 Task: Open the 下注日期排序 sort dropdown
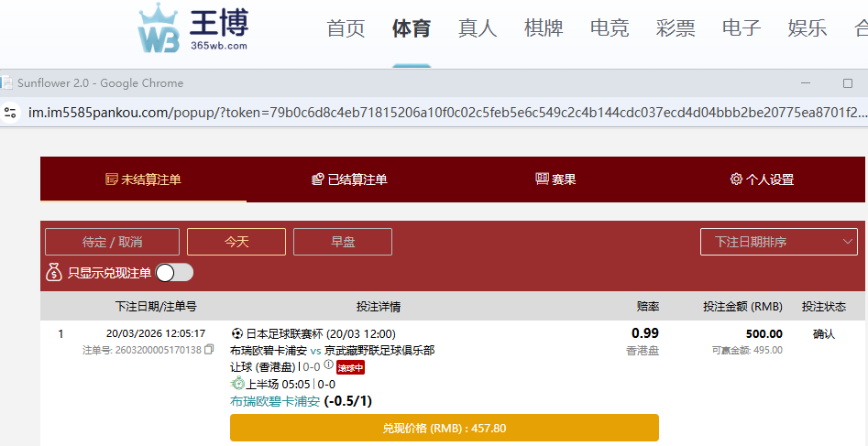(x=778, y=242)
